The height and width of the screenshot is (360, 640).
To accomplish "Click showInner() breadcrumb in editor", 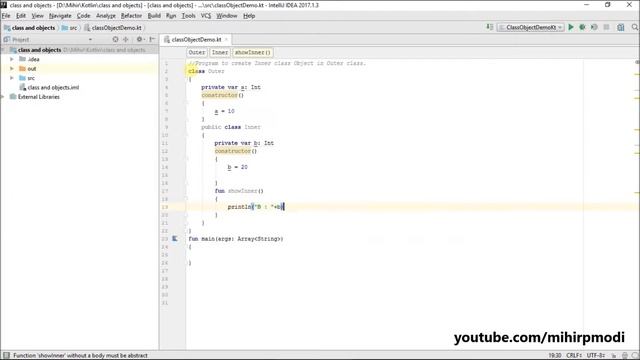I will [x=252, y=52].
